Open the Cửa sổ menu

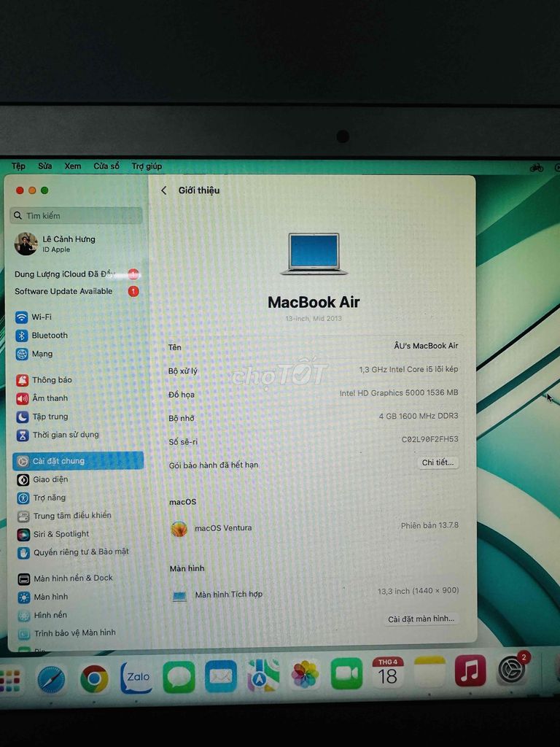(x=106, y=166)
